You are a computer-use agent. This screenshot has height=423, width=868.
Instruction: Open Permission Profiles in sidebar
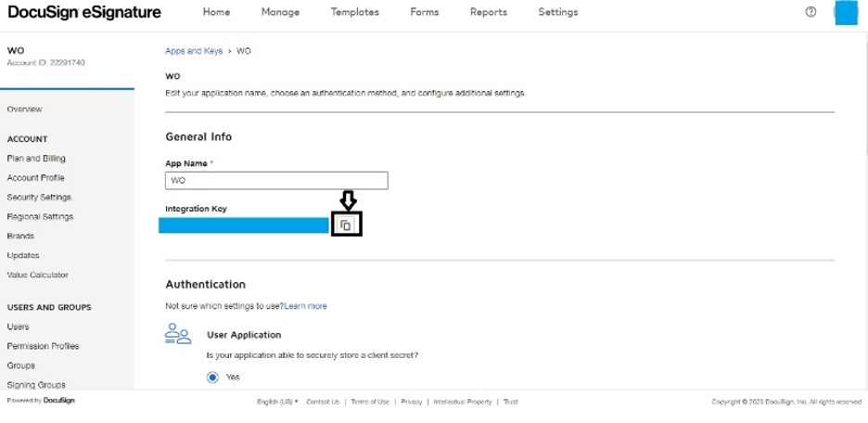pyautogui.click(x=43, y=346)
